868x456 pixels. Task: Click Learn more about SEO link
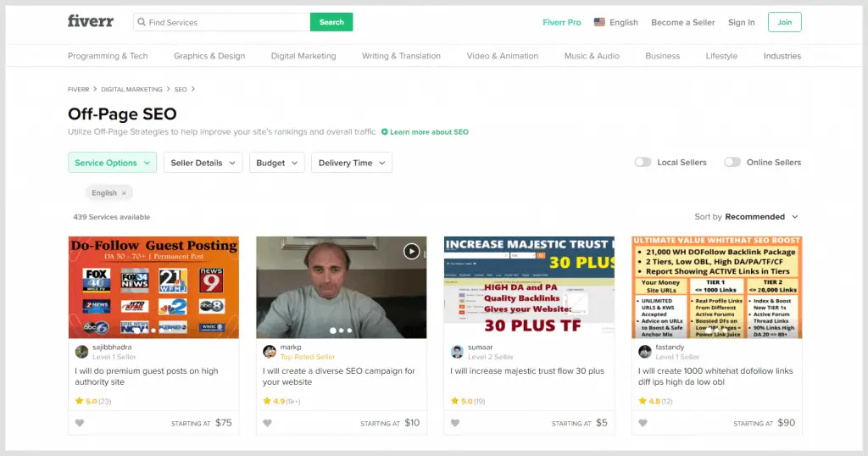429,131
